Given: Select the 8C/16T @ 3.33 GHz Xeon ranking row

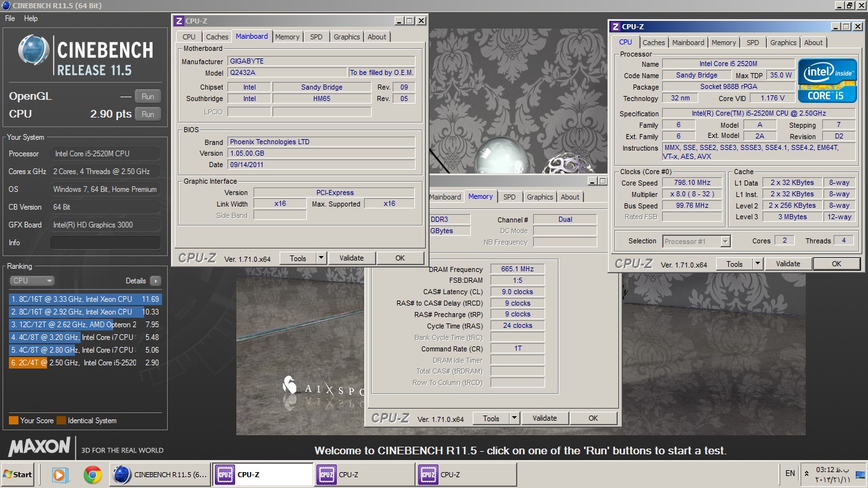Looking at the screenshot, I should pyautogui.click(x=85, y=299).
